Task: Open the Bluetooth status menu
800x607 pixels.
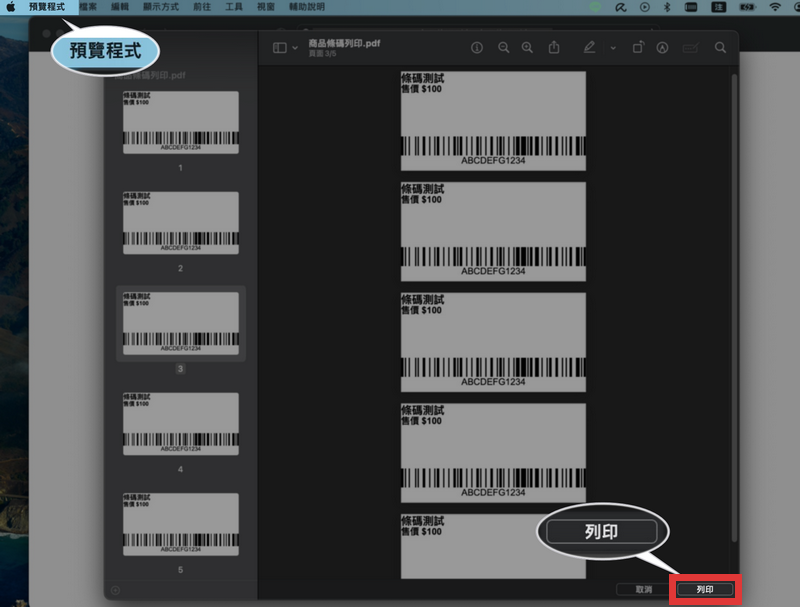Action: [667, 7]
